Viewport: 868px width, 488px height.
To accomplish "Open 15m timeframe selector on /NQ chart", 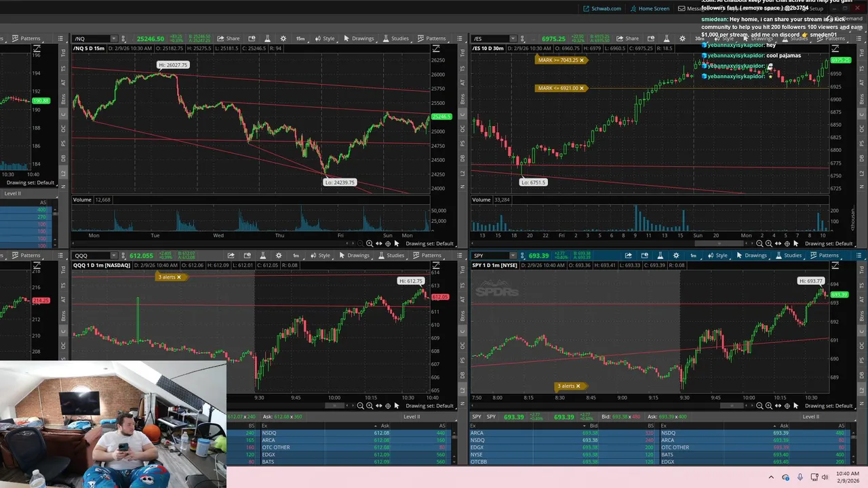I will click(x=300, y=39).
